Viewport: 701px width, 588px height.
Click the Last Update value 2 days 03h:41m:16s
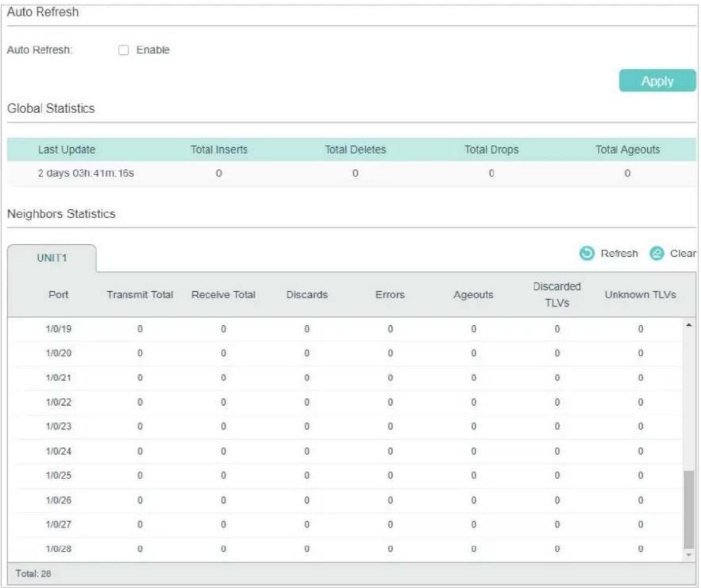point(86,173)
